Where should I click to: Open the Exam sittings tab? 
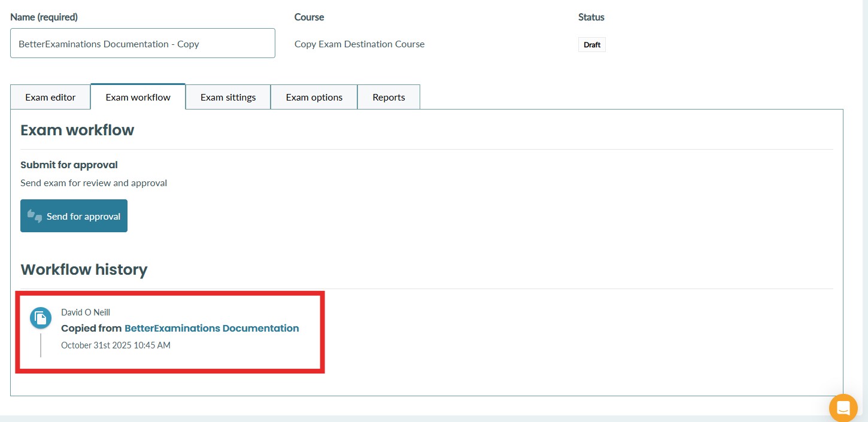tap(228, 97)
